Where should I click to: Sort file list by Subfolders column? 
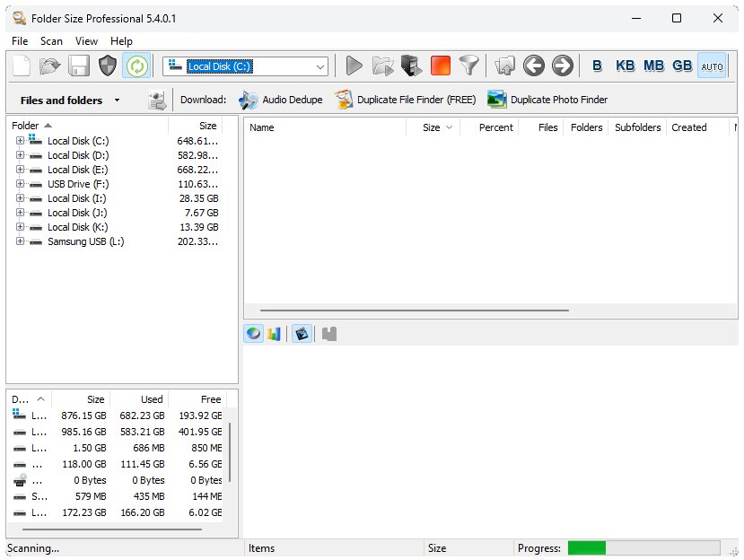click(x=638, y=127)
